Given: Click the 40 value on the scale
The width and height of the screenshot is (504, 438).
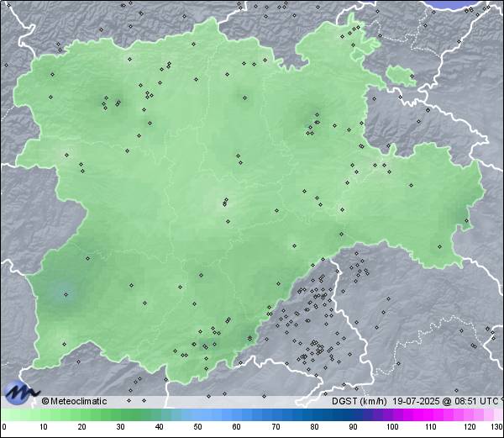Looking at the screenshot, I should click(x=159, y=427).
